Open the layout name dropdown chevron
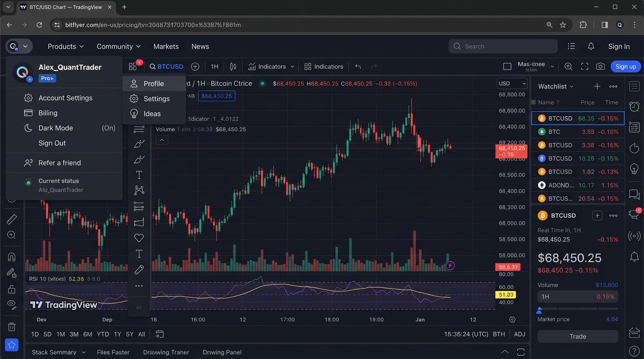The image size is (644, 359). click(552, 67)
